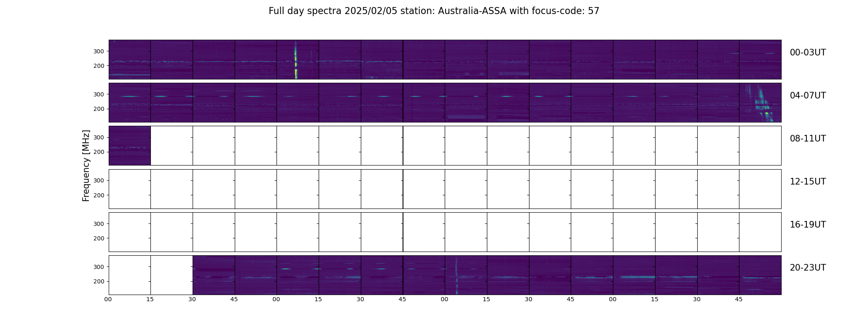Select the '00-03UT' row label
The image size is (868, 331).
point(808,53)
